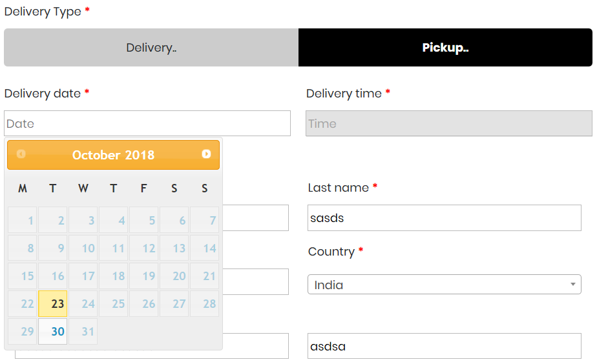Select day 15 in the calendar
The height and width of the screenshot is (364, 597).
point(23,276)
